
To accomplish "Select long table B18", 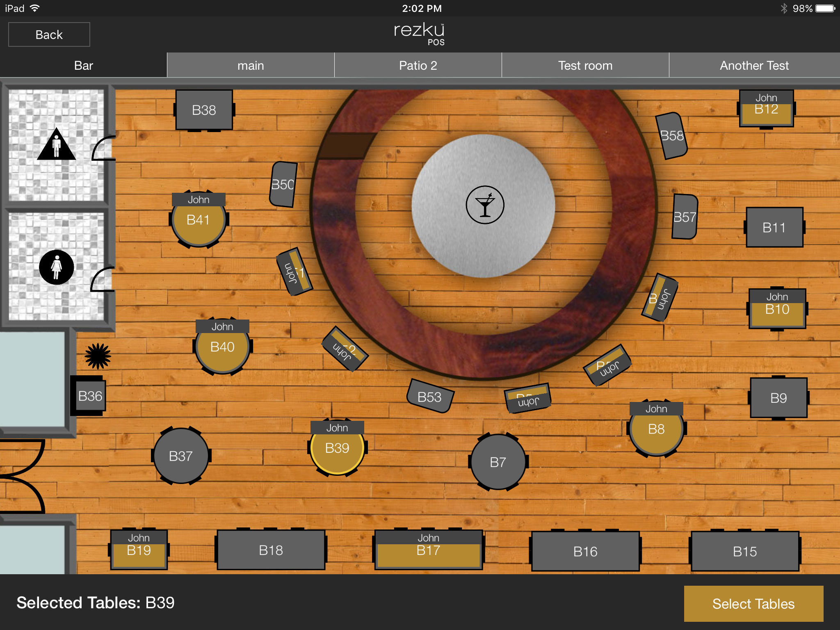I will tap(271, 550).
